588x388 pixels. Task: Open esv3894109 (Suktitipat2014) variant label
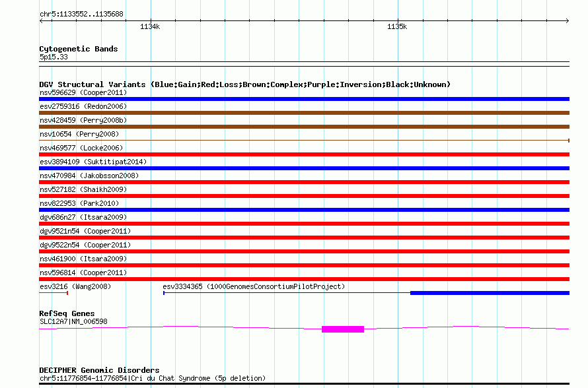93,162
